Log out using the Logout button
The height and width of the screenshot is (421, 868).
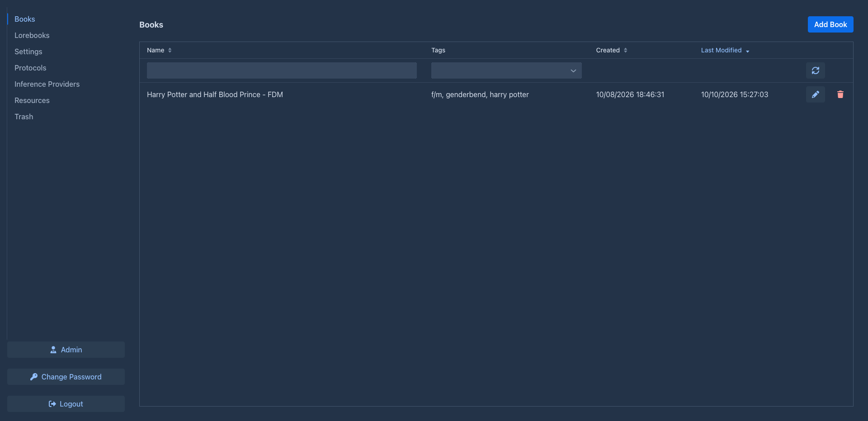[66, 404]
